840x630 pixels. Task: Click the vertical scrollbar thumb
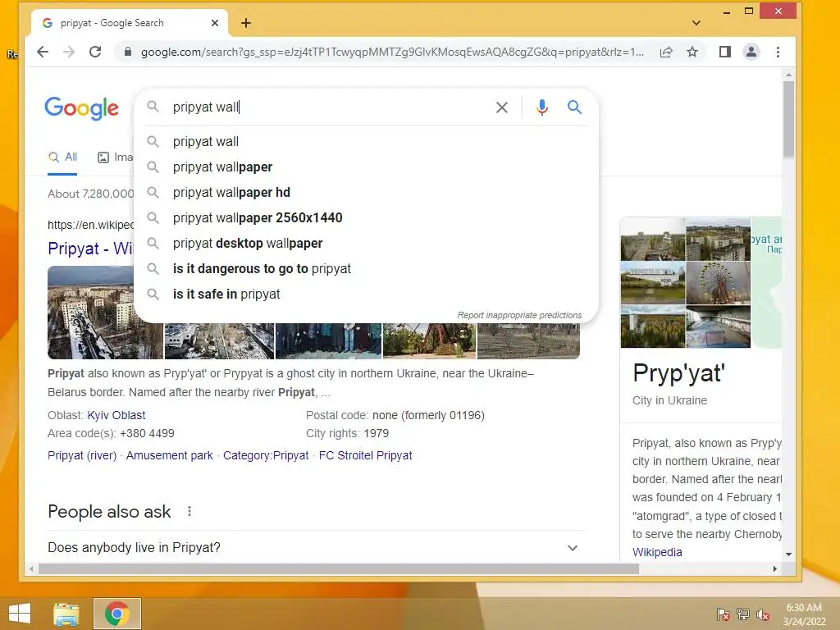pyautogui.click(x=788, y=120)
